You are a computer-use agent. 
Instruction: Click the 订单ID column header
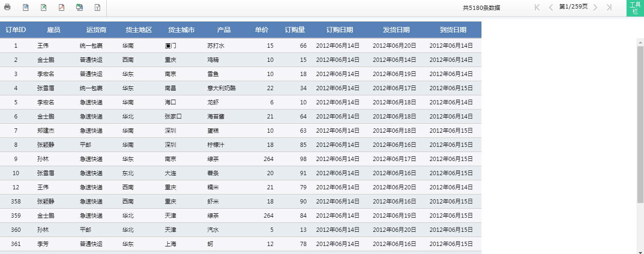coord(16,30)
